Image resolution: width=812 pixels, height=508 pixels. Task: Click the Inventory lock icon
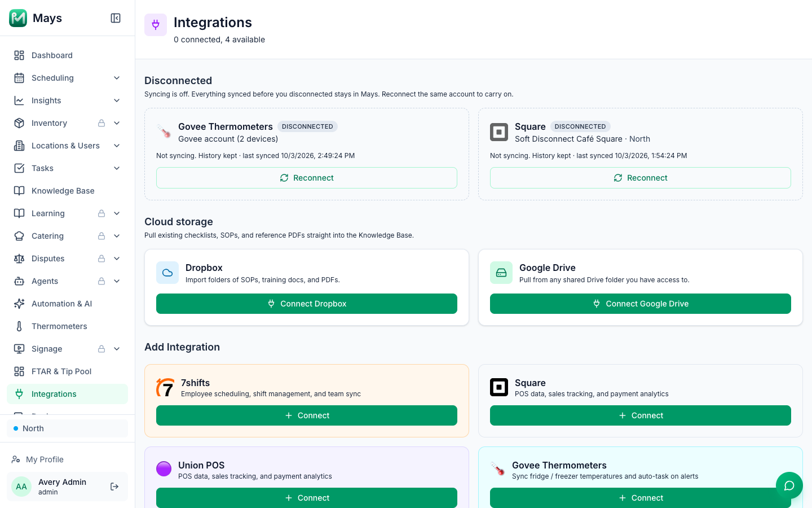point(101,123)
